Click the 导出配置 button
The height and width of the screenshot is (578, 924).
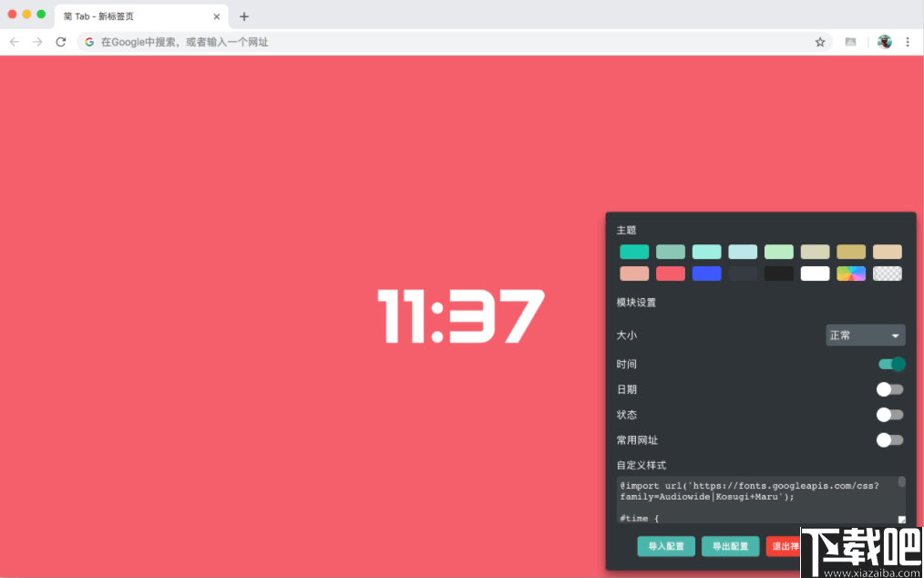pos(730,546)
